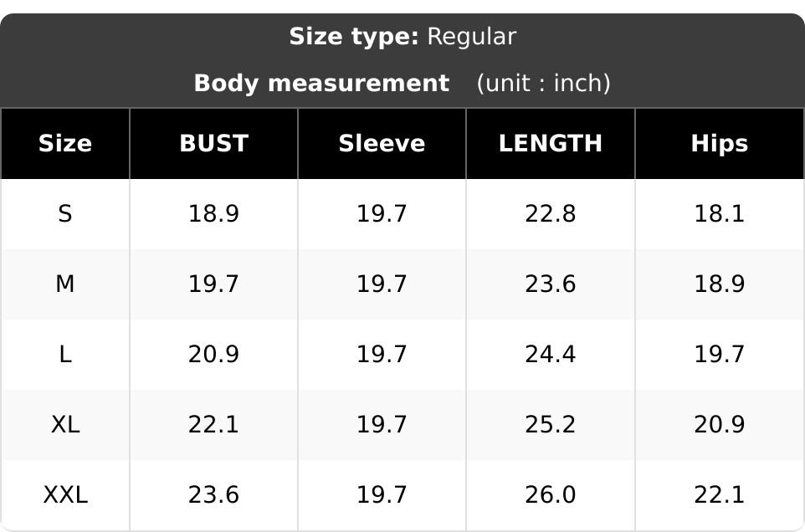This screenshot has height=532, width=805.
Task: Click the Size column header
Action: (65, 143)
